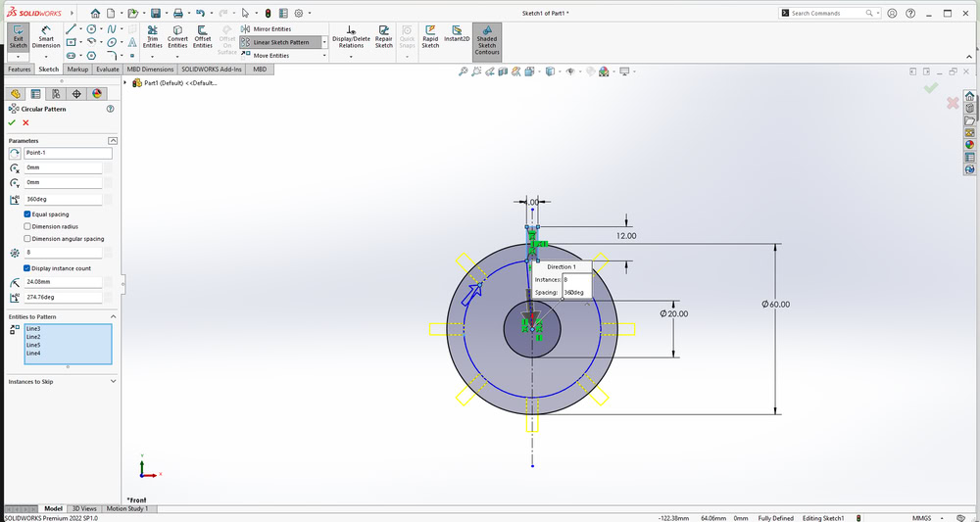
Task: Open the DimXpertManager tab icon
Action: tap(76, 94)
